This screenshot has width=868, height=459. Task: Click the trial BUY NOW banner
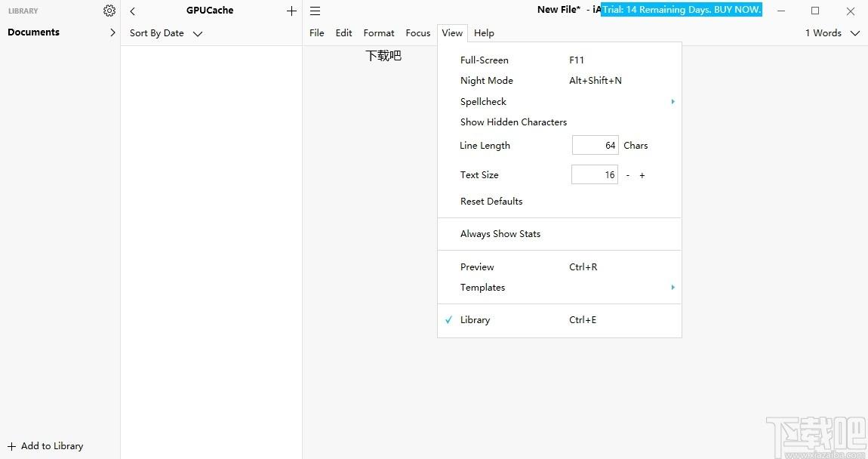[682, 9]
